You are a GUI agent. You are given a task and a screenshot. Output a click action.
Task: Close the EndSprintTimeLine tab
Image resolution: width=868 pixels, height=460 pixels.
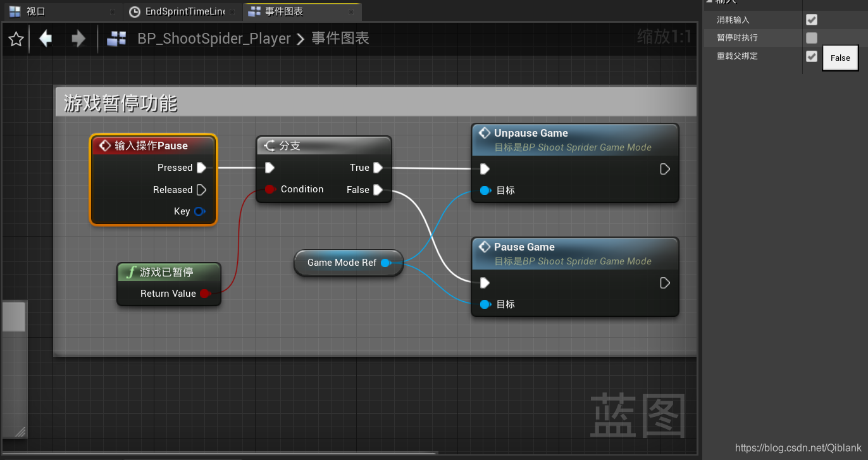coord(233,12)
